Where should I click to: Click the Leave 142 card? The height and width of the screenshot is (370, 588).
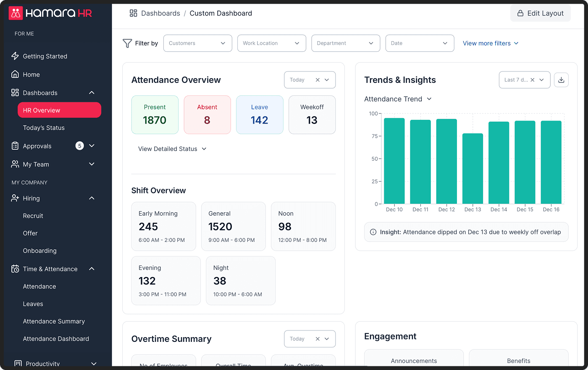coord(260,115)
